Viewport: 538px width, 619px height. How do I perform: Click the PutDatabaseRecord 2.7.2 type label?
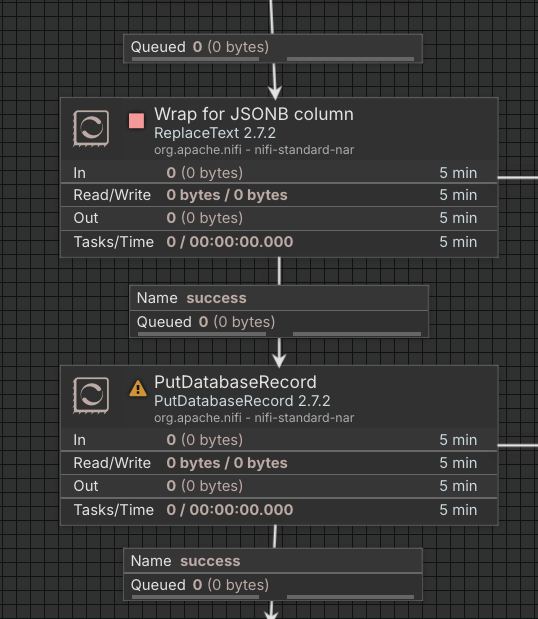242,401
